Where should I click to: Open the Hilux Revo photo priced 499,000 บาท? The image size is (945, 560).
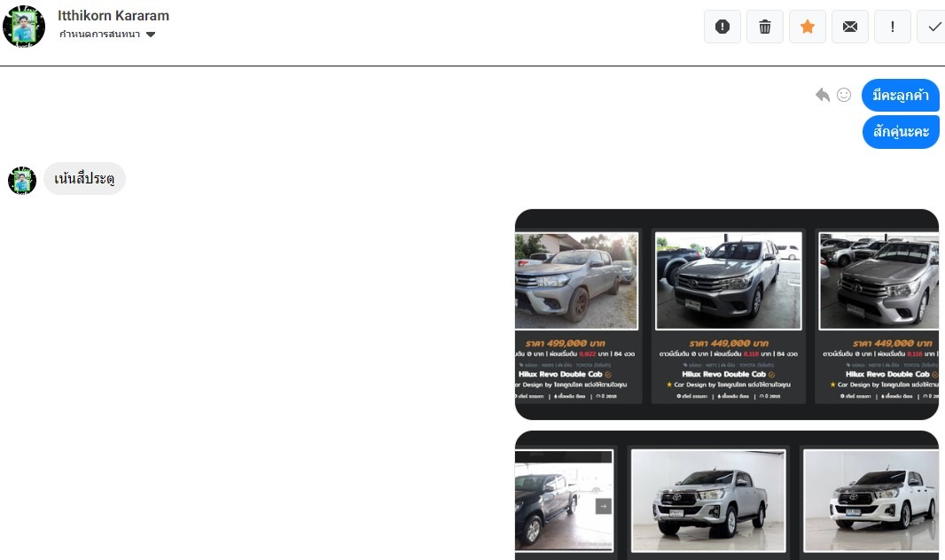point(576,281)
